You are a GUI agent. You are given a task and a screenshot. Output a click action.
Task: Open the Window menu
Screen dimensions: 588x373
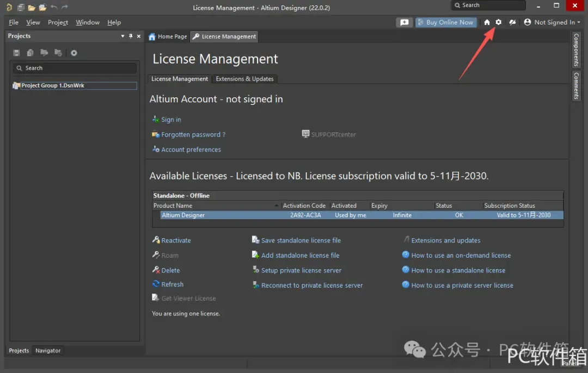click(87, 22)
